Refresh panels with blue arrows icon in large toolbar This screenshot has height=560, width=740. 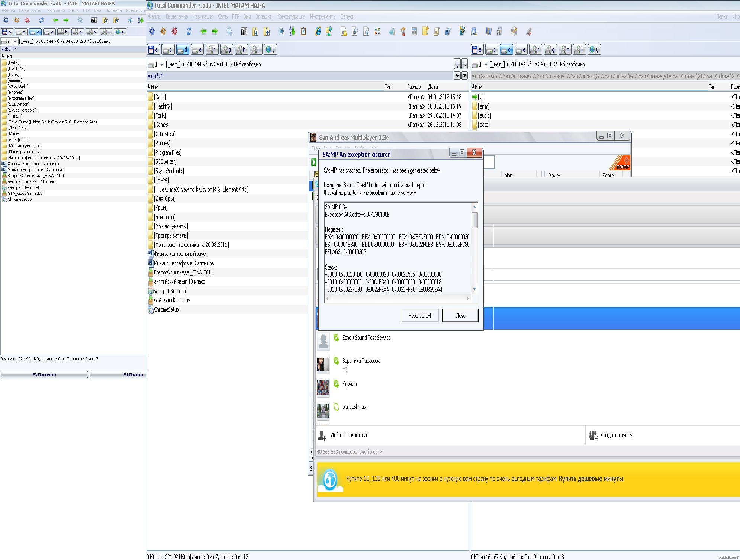[189, 32]
